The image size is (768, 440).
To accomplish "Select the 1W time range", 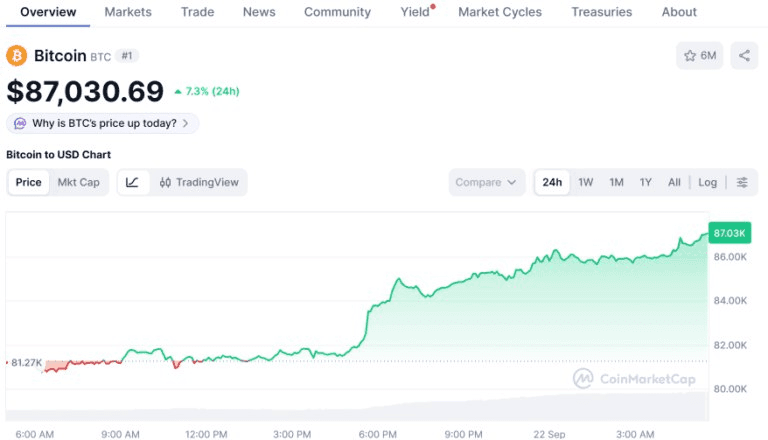I will [585, 182].
